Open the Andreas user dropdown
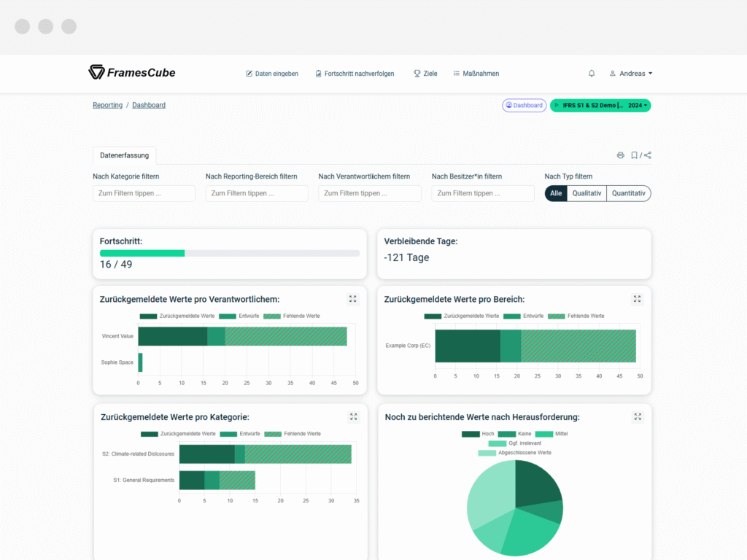 click(x=631, y=74)
